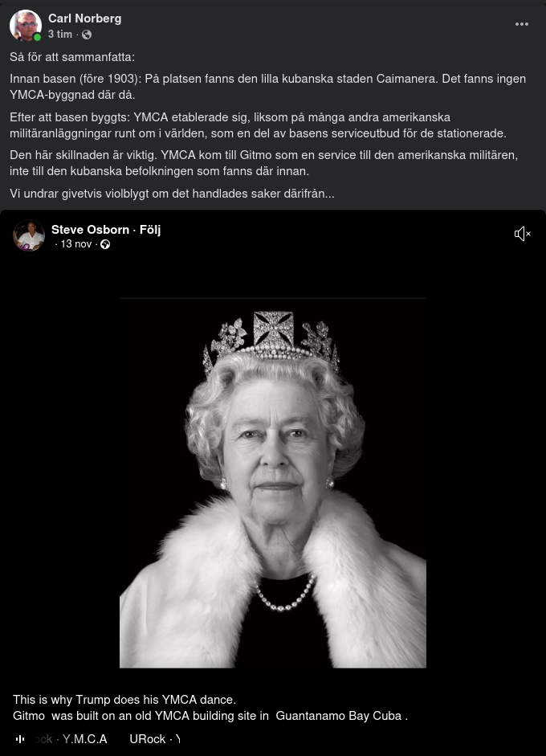The width and height of the screenshot is (546, 756).
Task: Click the audio waveform icon under the caption
Action: pos(20,738)
